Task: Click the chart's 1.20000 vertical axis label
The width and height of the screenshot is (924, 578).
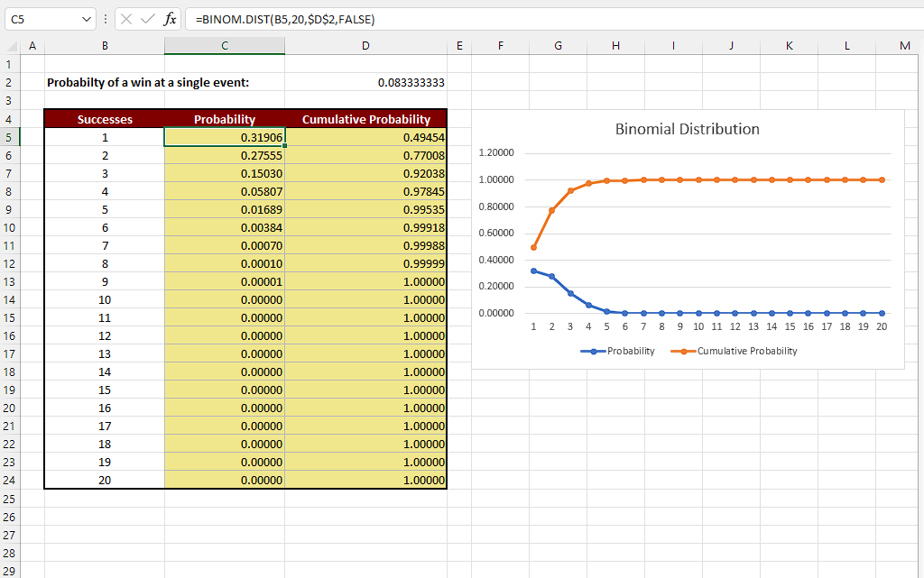Action: 496,152
